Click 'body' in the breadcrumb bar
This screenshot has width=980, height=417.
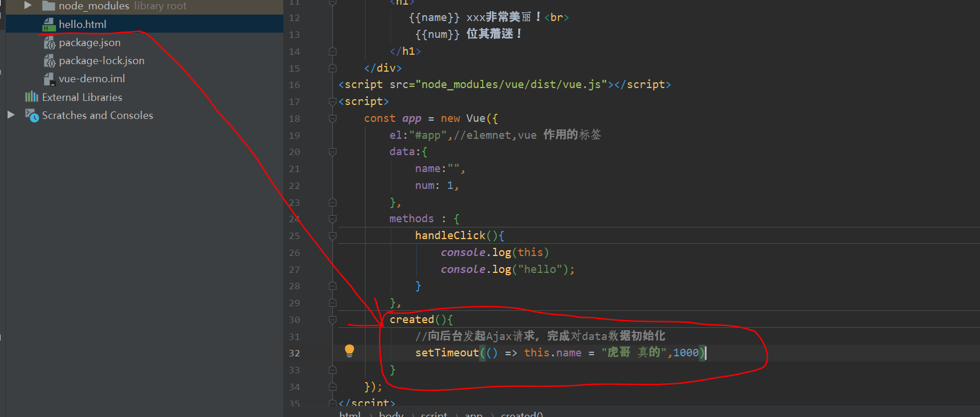tap(391, 414)
